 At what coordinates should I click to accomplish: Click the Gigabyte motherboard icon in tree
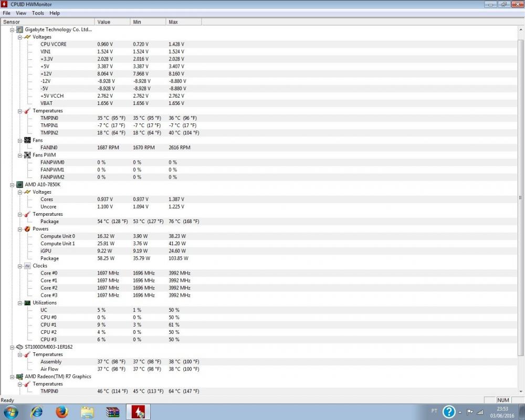20,30
